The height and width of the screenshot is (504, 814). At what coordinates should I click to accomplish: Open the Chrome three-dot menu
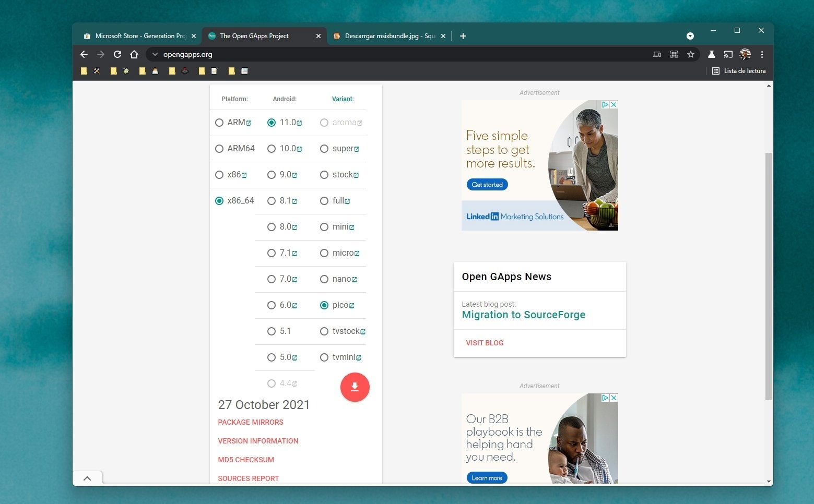(x=762, y=54)
